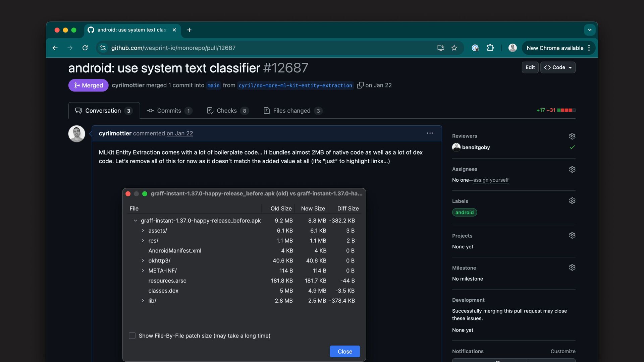
Task: Bookmark this page with the star icon
Action: [x=454, y=48]
